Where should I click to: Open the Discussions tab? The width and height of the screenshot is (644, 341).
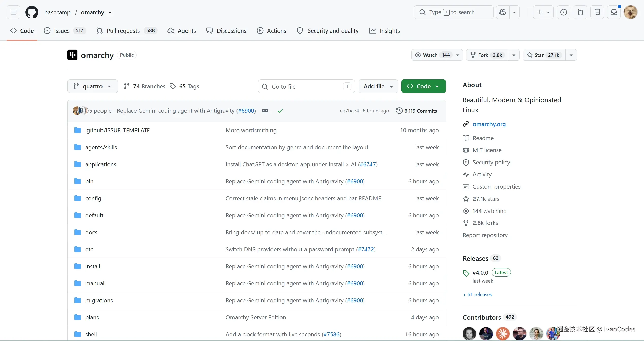(x=226, y=31)
